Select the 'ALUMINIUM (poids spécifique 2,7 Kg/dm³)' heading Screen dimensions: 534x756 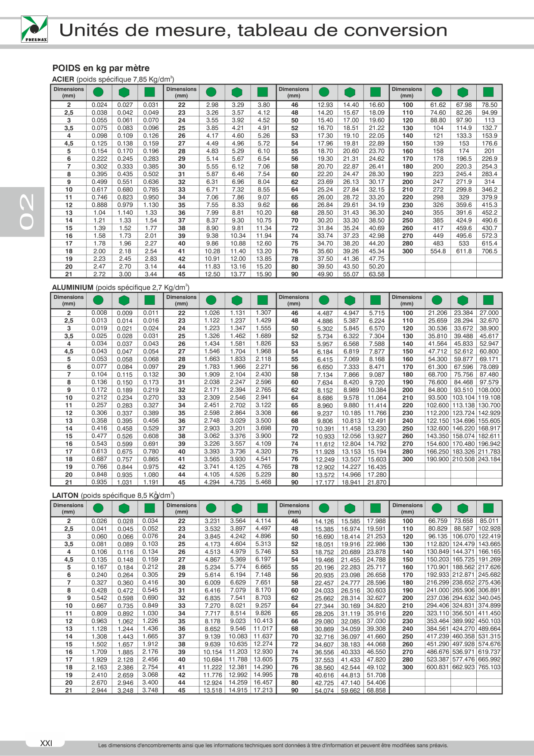point(121,287)
